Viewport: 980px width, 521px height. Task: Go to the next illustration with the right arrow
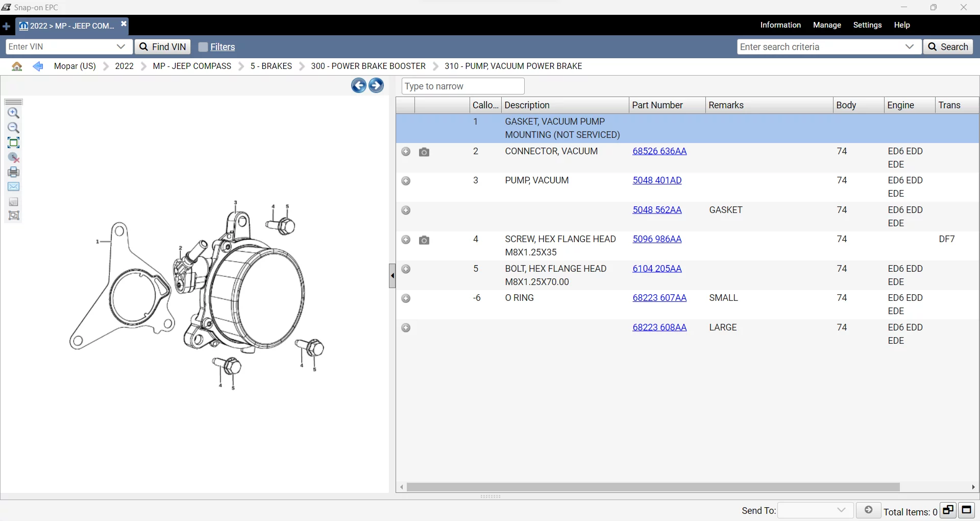pyautogui.click(x=376, y=85)
